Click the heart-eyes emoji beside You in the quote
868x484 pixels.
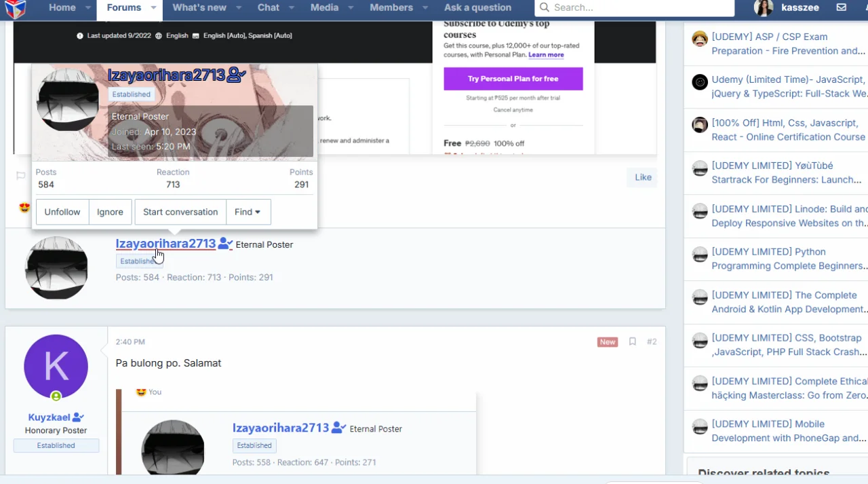[x=141, y=392]
